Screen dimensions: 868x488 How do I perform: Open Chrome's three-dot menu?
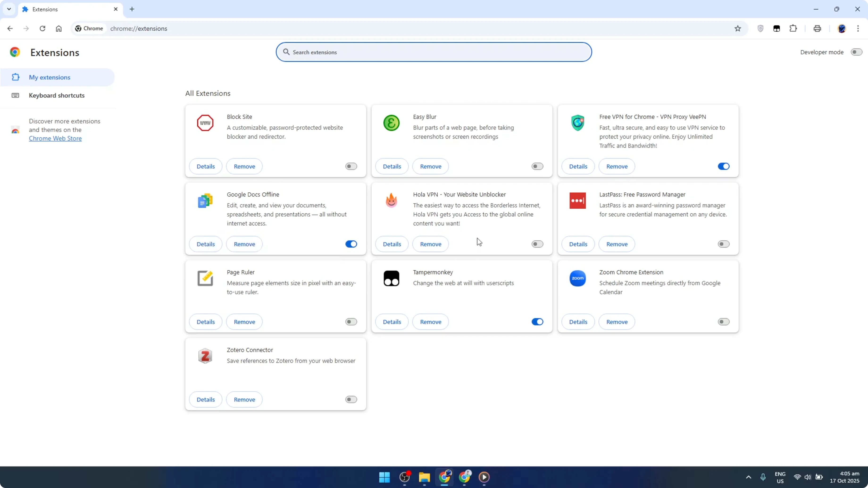(x=858, y=29)
